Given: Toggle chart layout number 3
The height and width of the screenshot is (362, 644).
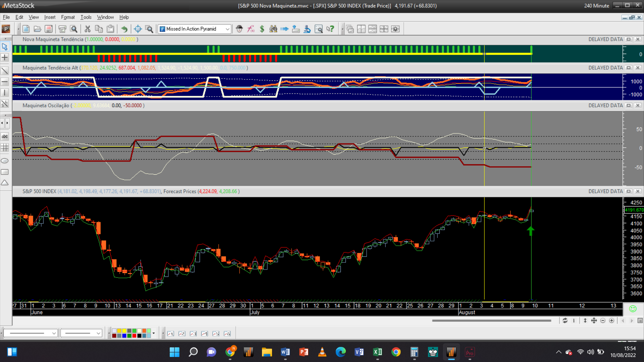Looking at the screenshot, I should point(193,334).
